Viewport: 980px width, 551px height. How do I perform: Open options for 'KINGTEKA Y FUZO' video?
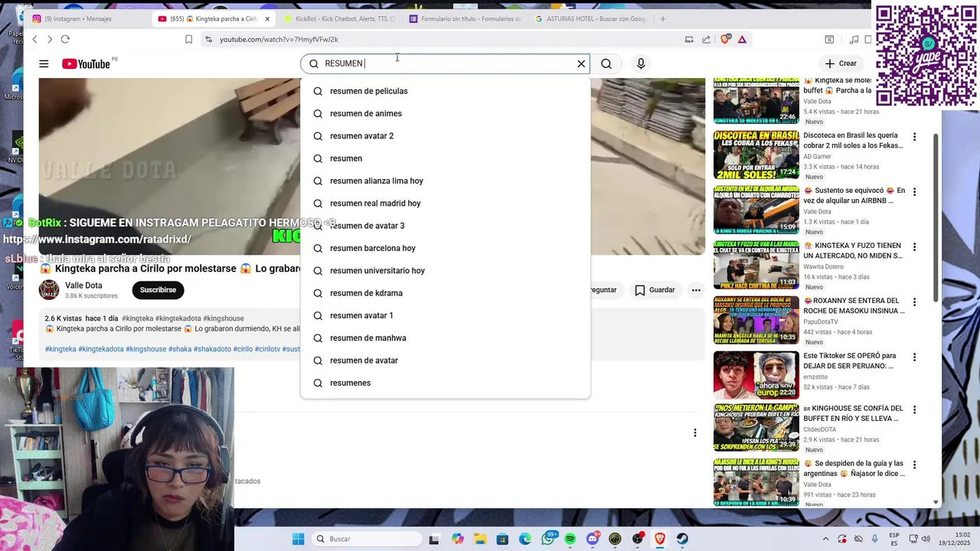click(x=914, y=246)
